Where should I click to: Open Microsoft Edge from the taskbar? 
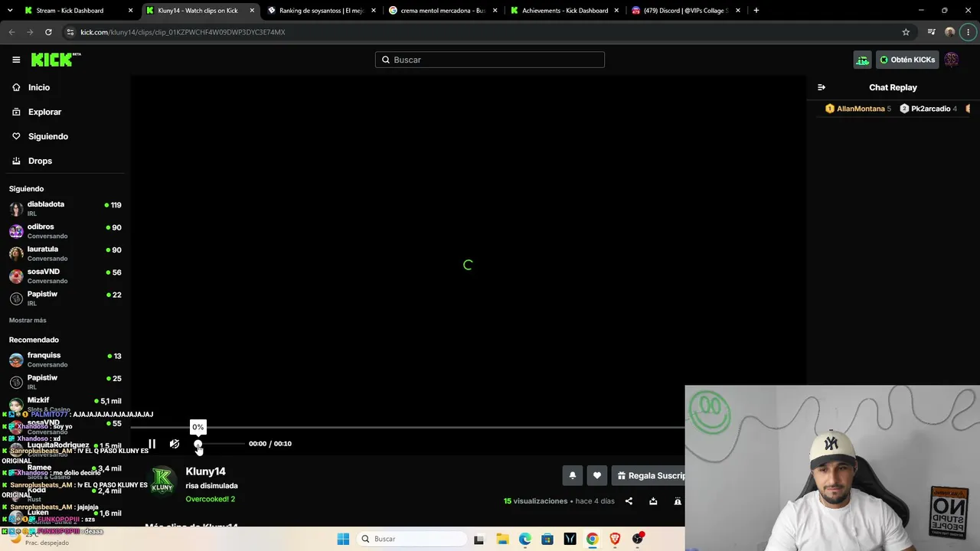pyautogui.click(x=524, y=539)
